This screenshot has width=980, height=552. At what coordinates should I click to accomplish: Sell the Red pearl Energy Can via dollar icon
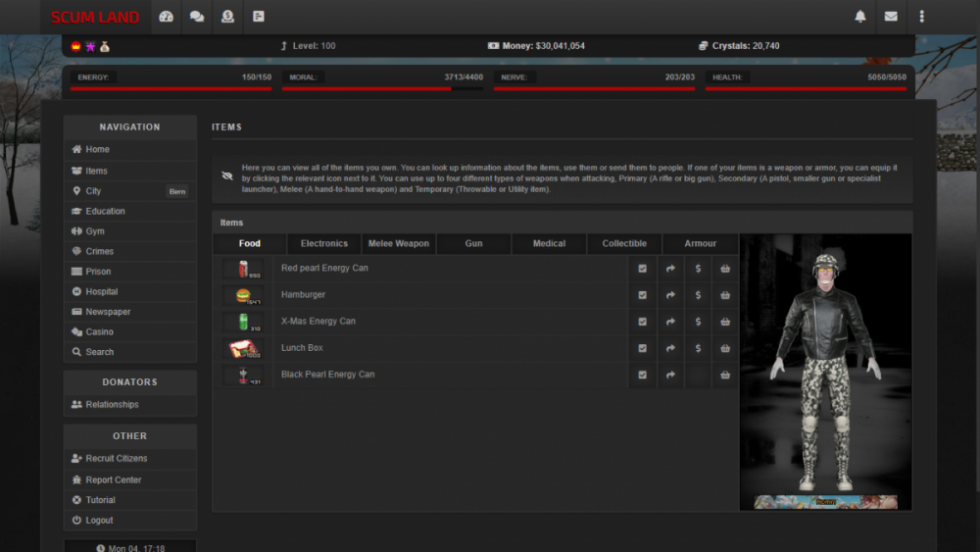698,269
